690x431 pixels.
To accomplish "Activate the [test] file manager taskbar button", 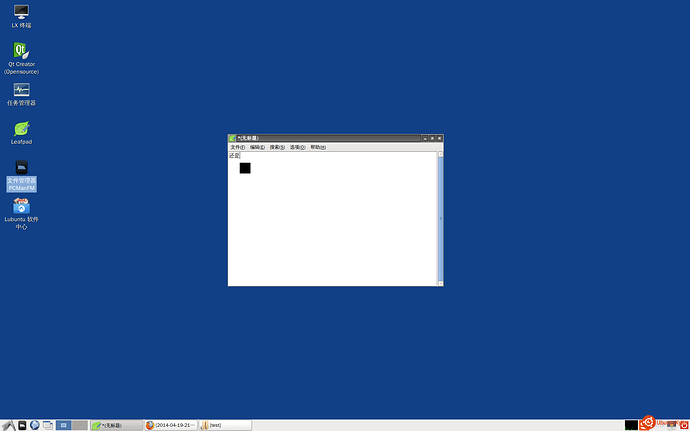I will pyautogui.click(x=225, y=425).
